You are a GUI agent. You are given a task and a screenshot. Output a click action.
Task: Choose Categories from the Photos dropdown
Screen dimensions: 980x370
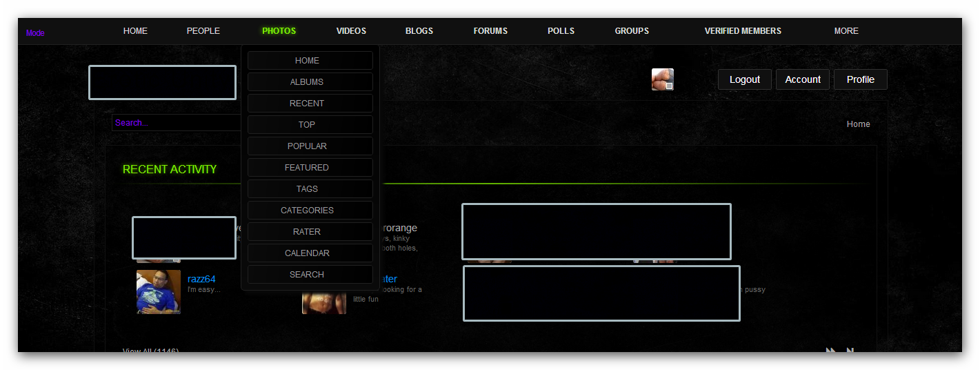[x=307, y=211]
